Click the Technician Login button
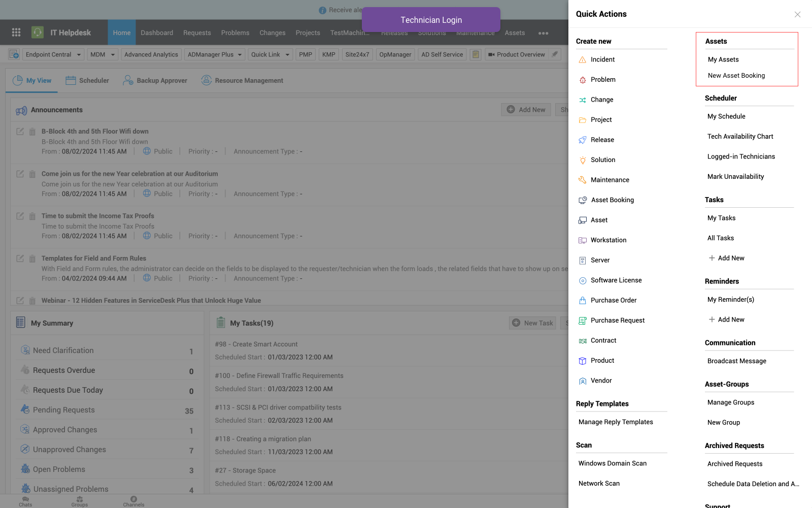 tap(431, 20)
